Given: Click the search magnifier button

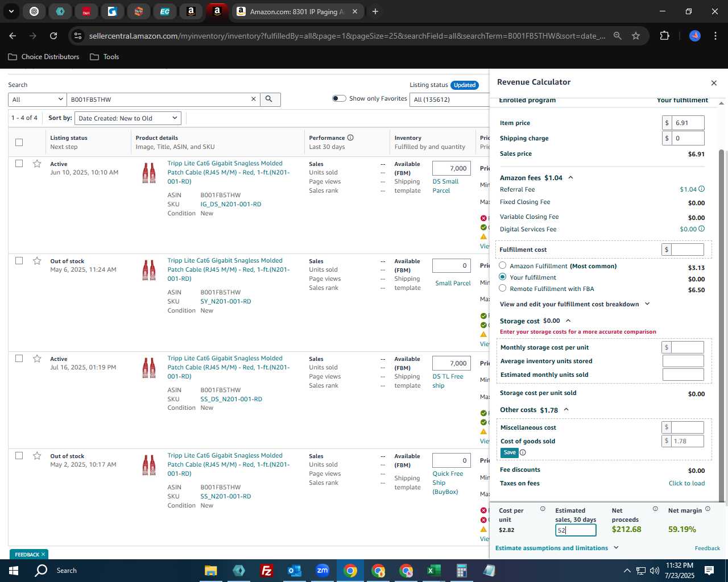Looking at the screenshot, I should click(x=270, y=99).
